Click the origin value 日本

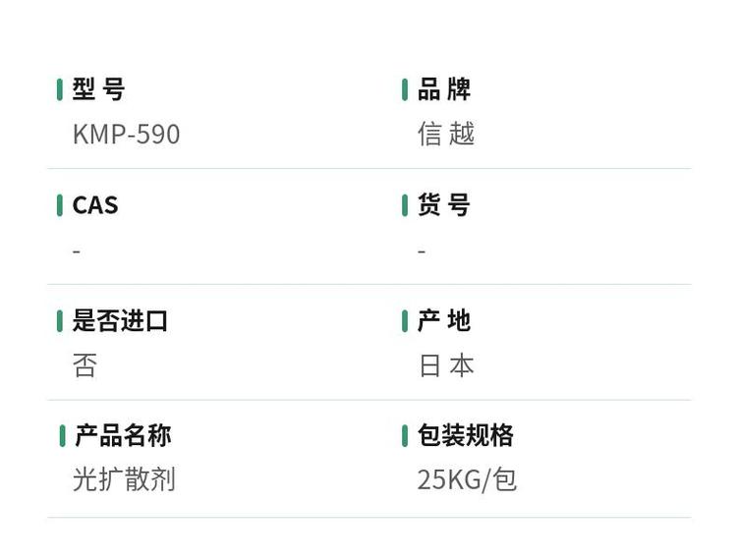pos(446,365)
